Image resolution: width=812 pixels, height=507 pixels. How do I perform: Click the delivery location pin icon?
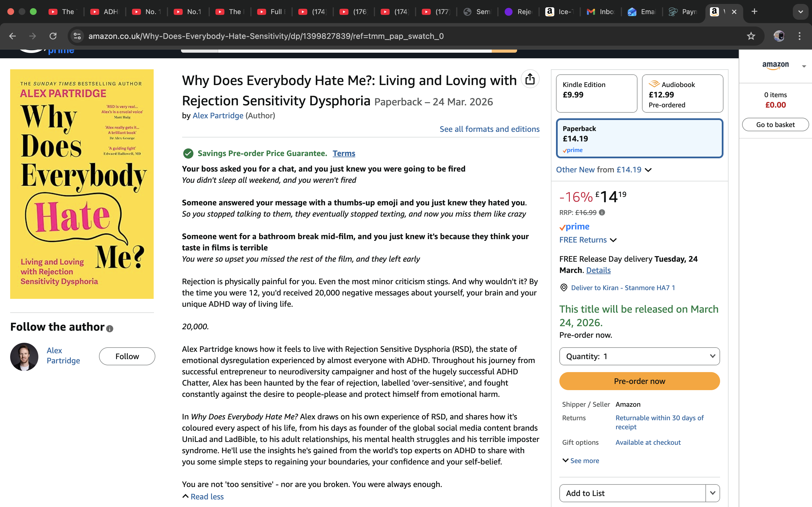(x=564, y=287)
